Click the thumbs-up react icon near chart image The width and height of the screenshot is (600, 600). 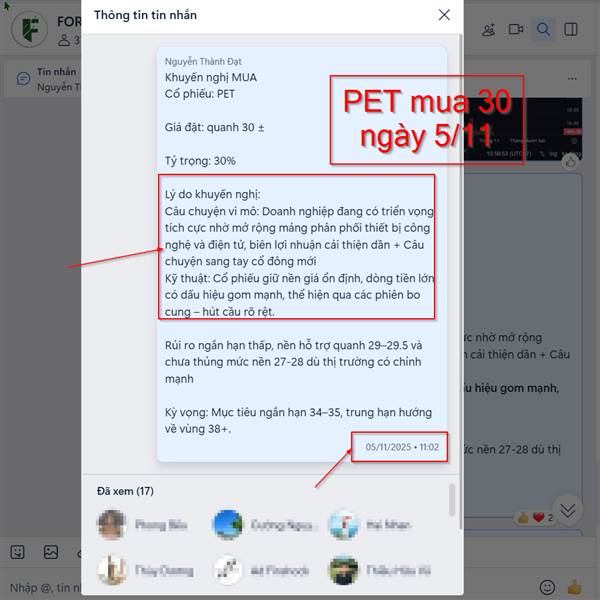pos(571,162)
